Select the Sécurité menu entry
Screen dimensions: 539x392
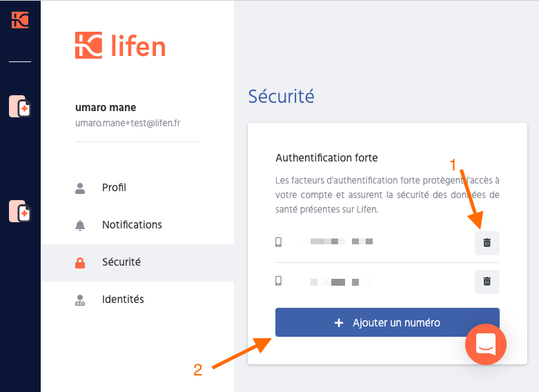coord(137,263)
